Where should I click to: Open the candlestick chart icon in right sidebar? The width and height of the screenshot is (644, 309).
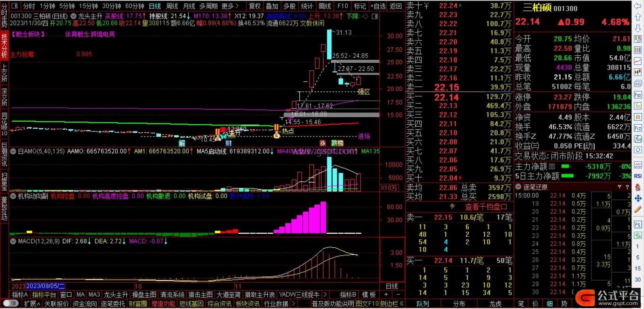[x=638, y=72]
